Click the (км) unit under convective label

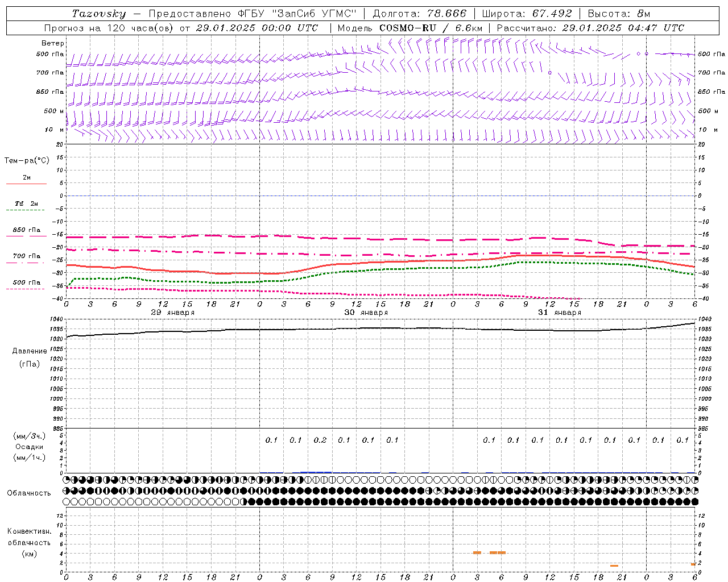tap(29, 554)
